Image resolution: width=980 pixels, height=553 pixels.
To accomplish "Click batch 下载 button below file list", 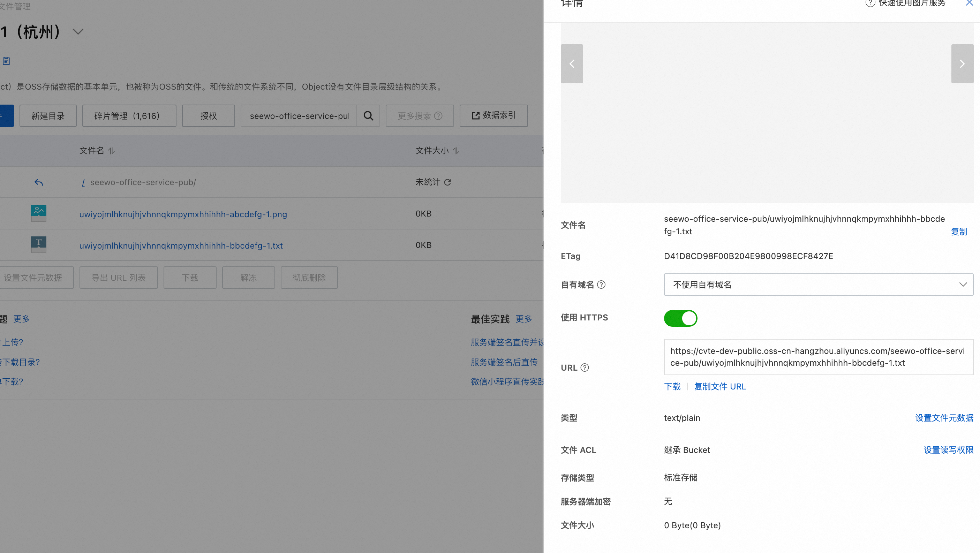I will tap(190, 278).
